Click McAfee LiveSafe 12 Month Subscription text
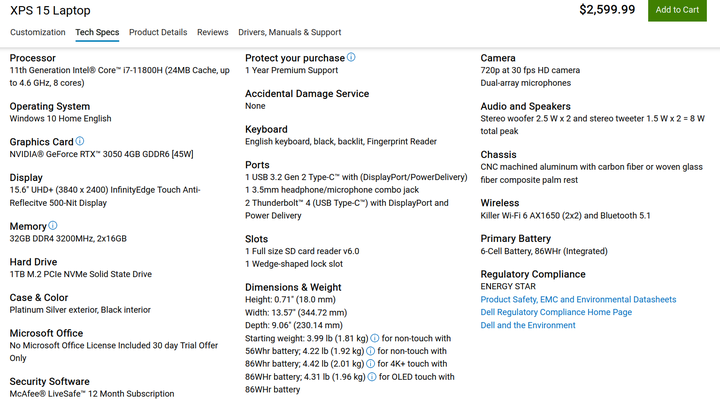This screenshot has height=399, width=720. [92, 394]
